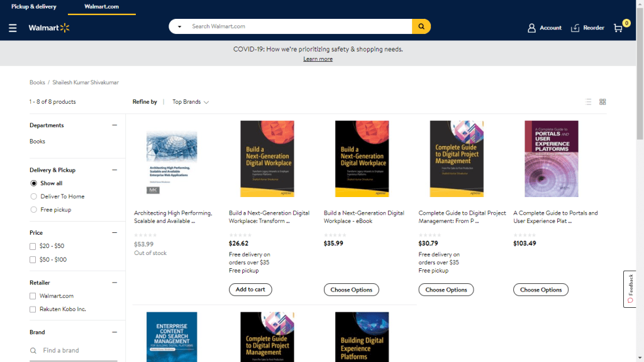The image size is (644, 362).
Task: Select the Deliver To Home option
Action: click(x=34, y=196)
